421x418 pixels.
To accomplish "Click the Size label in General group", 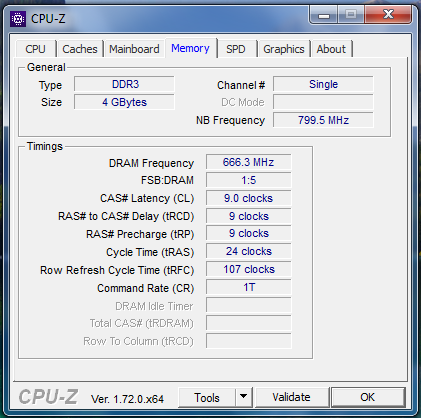I will coord(51,102).
